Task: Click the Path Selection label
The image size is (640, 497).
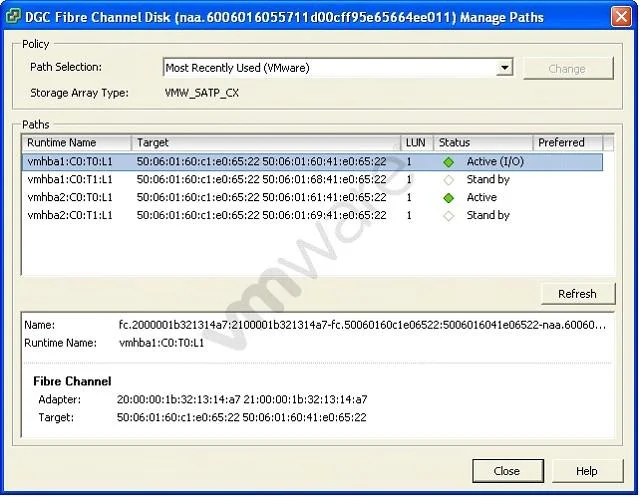Action: click(66, 67)
